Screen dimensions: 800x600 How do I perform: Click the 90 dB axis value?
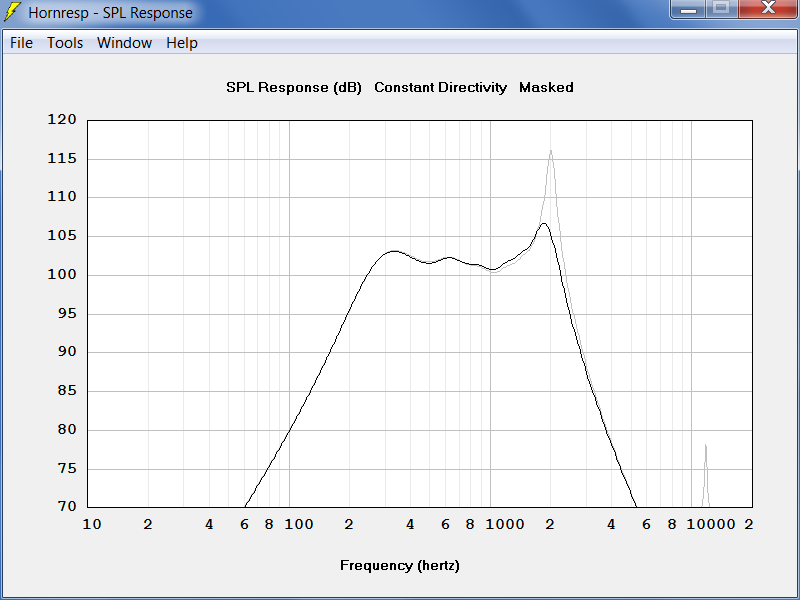[67, 352]
